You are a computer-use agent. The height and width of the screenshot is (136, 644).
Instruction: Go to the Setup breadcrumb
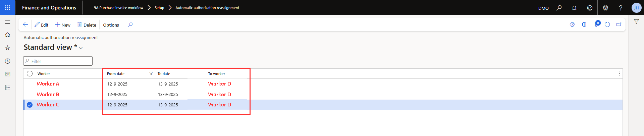(159, 8)
